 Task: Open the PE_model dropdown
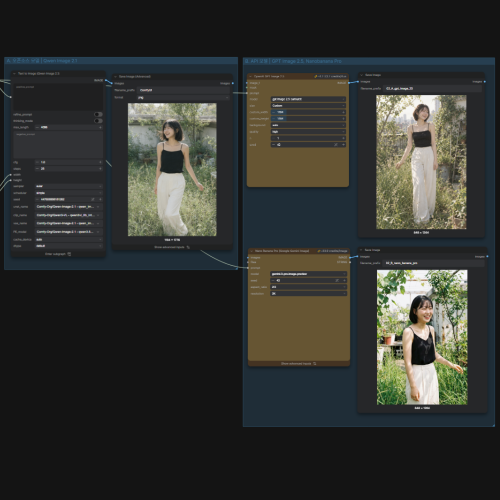point(69,232)
